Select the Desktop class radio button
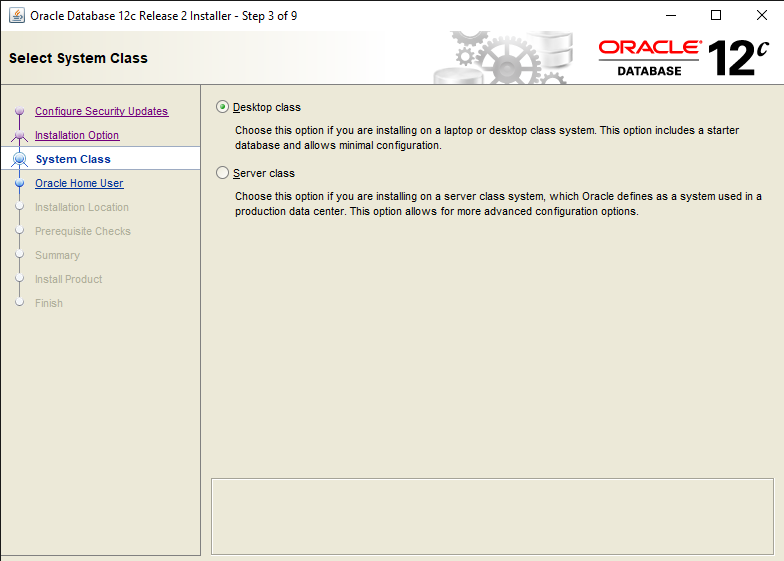 pyautogui.click(x=222, y=107)
